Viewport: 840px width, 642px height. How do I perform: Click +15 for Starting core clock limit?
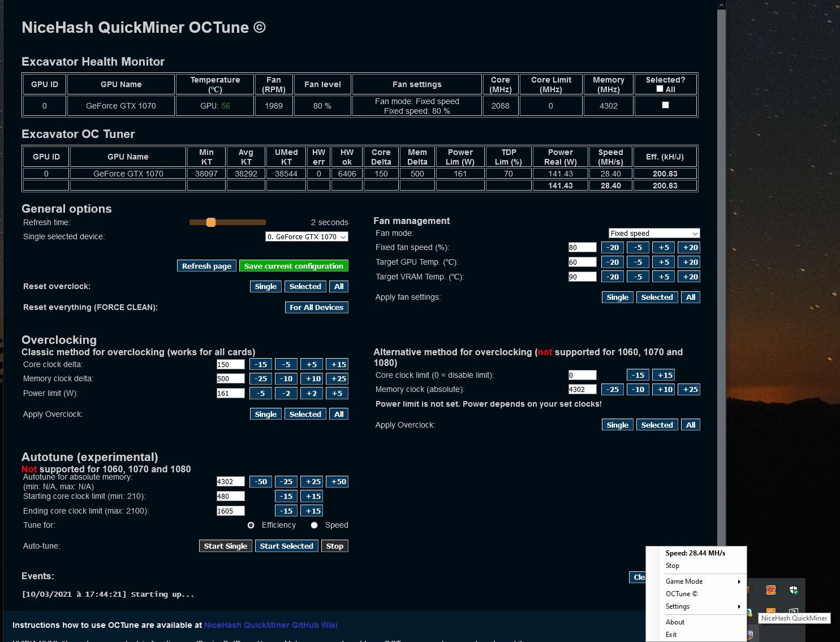click(313, 496)
